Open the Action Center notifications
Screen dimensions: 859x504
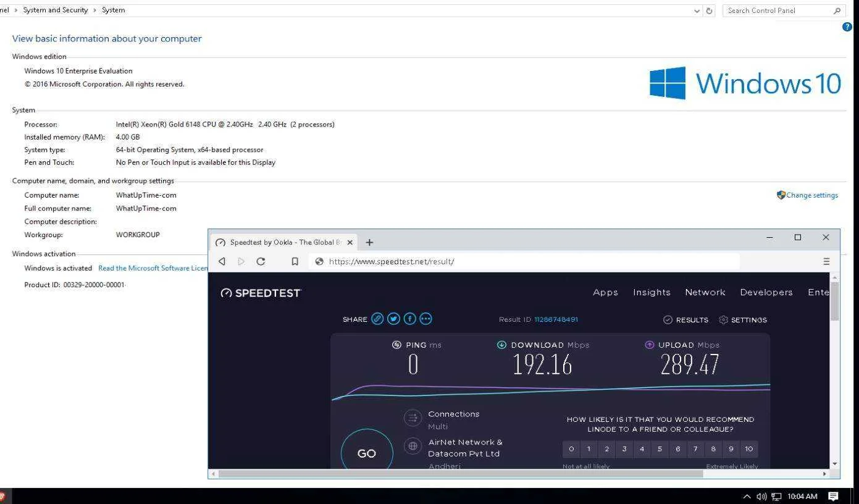[x=833, y=497]
